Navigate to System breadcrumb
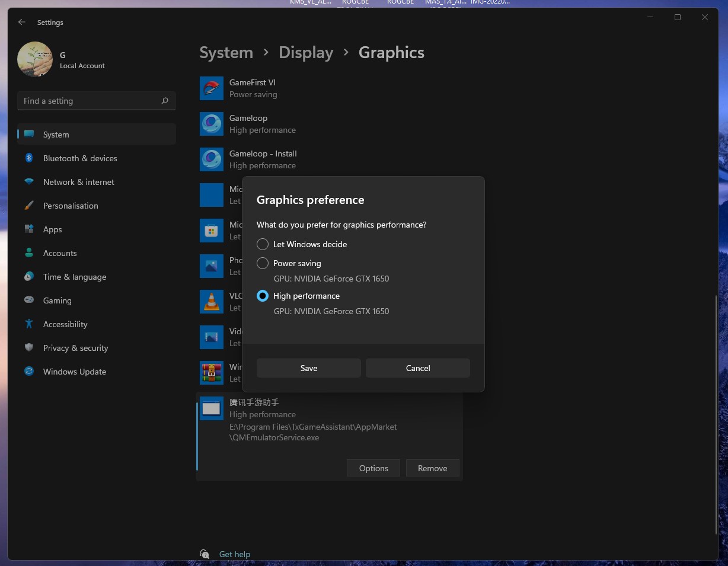The height and width of the screenshot is (566, 728). coord(226,53)
